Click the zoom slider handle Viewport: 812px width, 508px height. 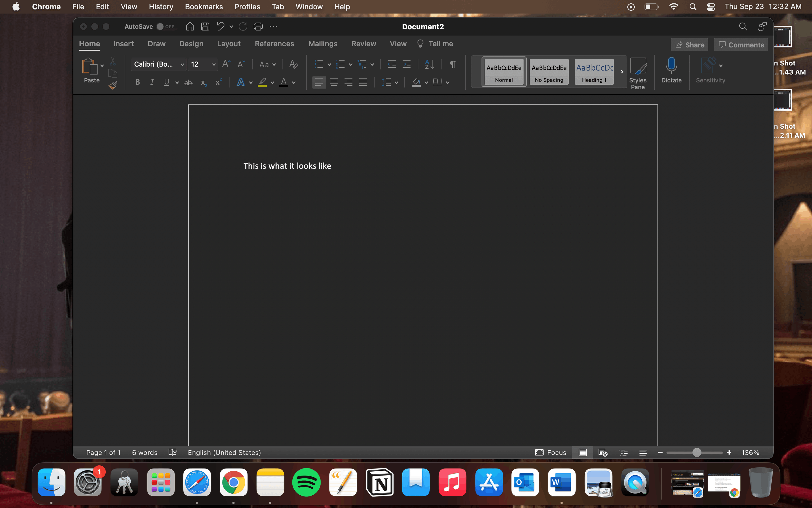(x=697, y=453)
